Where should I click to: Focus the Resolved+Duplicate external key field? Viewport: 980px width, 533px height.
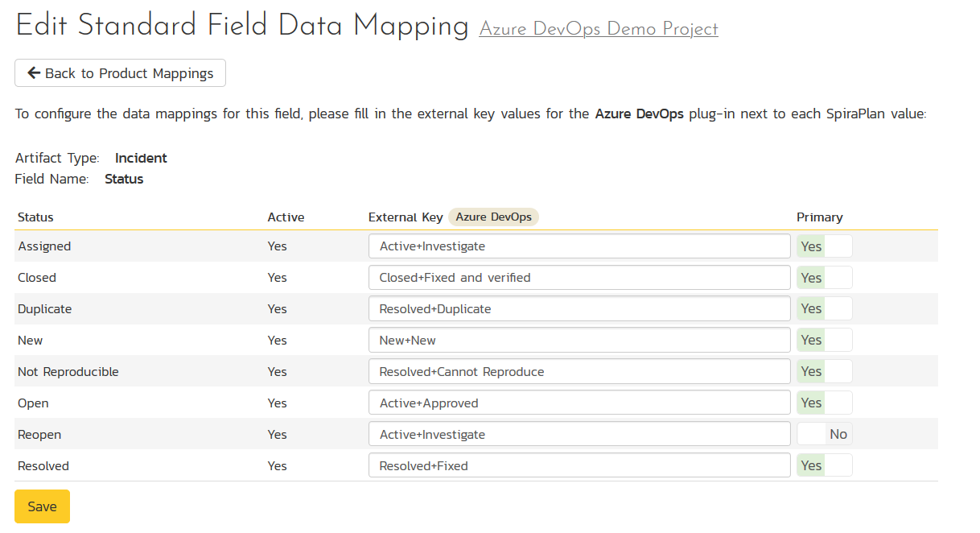(579, 309)
